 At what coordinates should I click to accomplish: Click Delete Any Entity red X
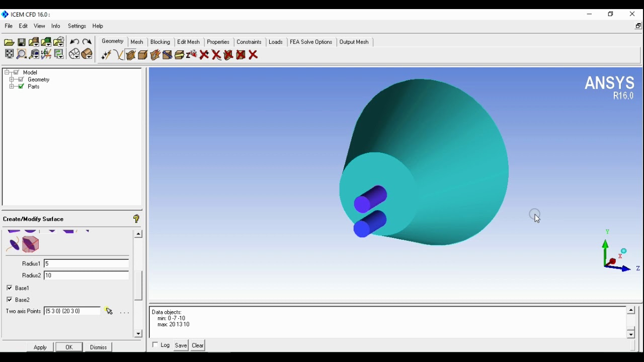point(254,55)
